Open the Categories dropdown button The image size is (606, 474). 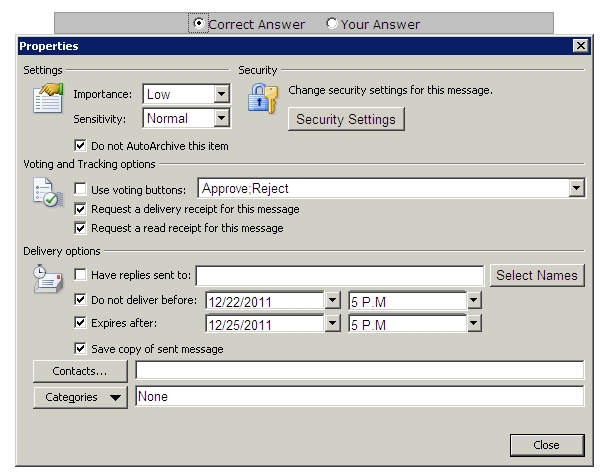coord(80,397)
